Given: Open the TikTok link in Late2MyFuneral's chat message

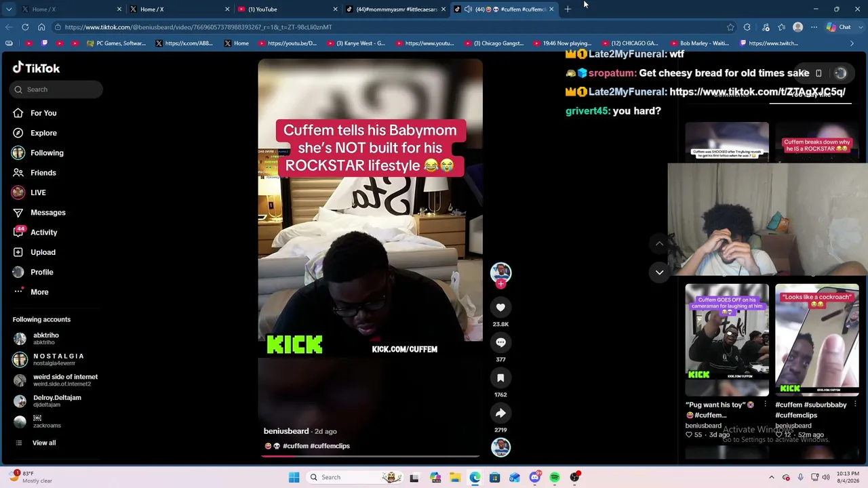Looking at the screenshot, I should (757, 91).
